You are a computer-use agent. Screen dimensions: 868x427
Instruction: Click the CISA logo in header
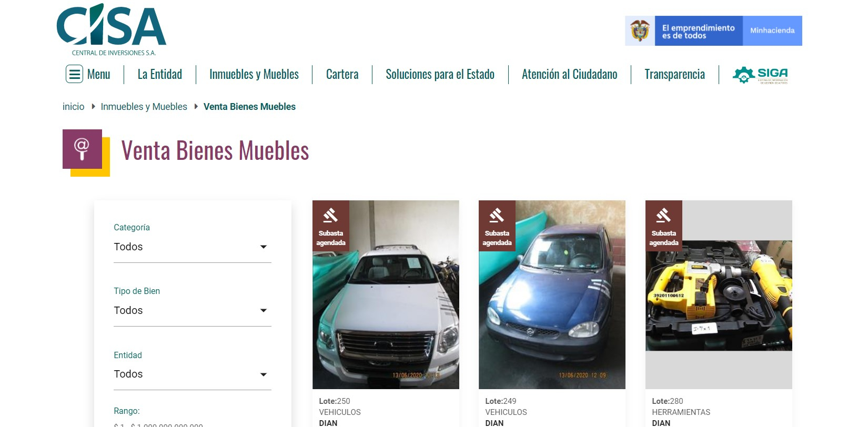(x=112, y=29)
